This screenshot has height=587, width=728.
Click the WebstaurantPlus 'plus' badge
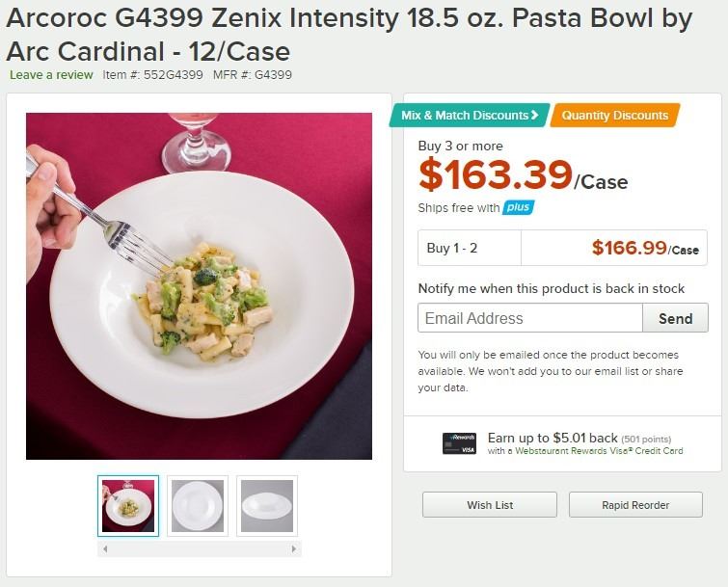[519, 207]
